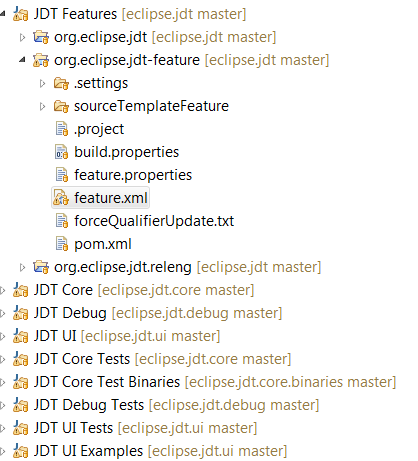Expand the org.eclipse.jdt project
This screenshot has height=461, width=418.
(22, 37)
